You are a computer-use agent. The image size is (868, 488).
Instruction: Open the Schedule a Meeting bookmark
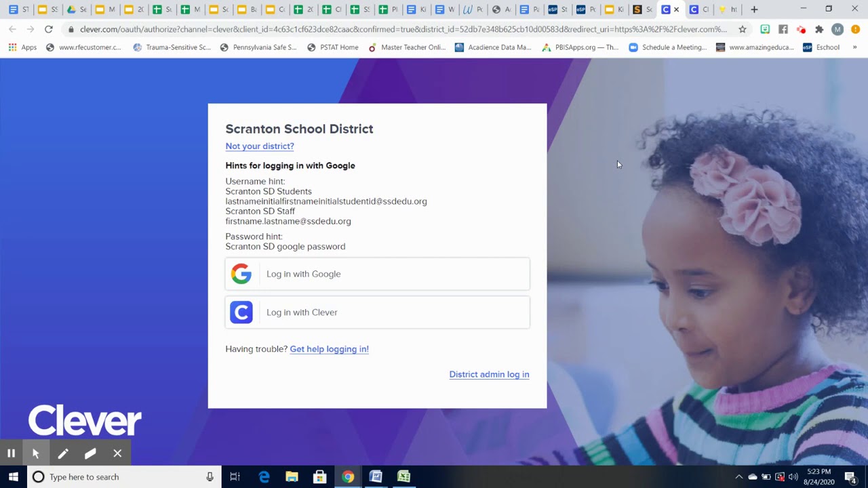[x=667, y=47]
